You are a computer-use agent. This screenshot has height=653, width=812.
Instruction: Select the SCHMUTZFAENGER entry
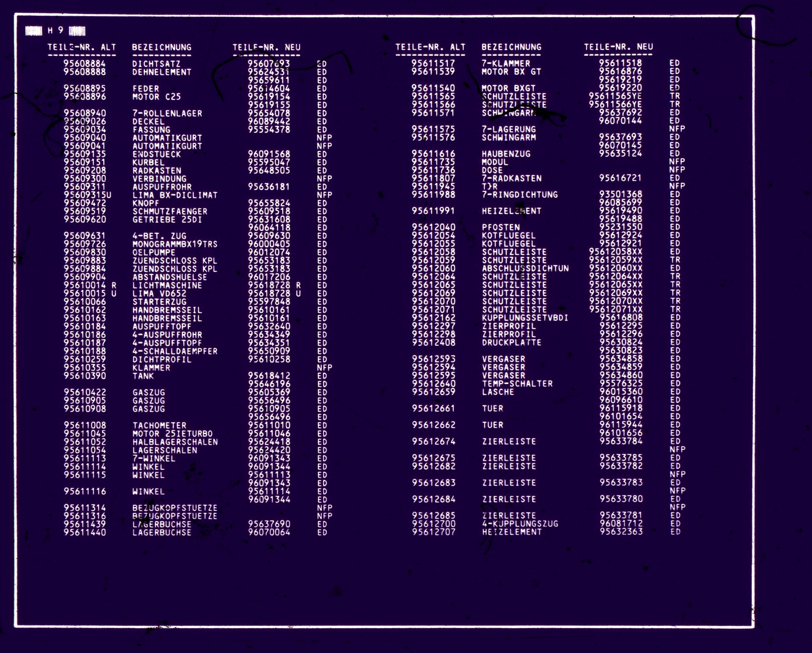tap(170, 211)
